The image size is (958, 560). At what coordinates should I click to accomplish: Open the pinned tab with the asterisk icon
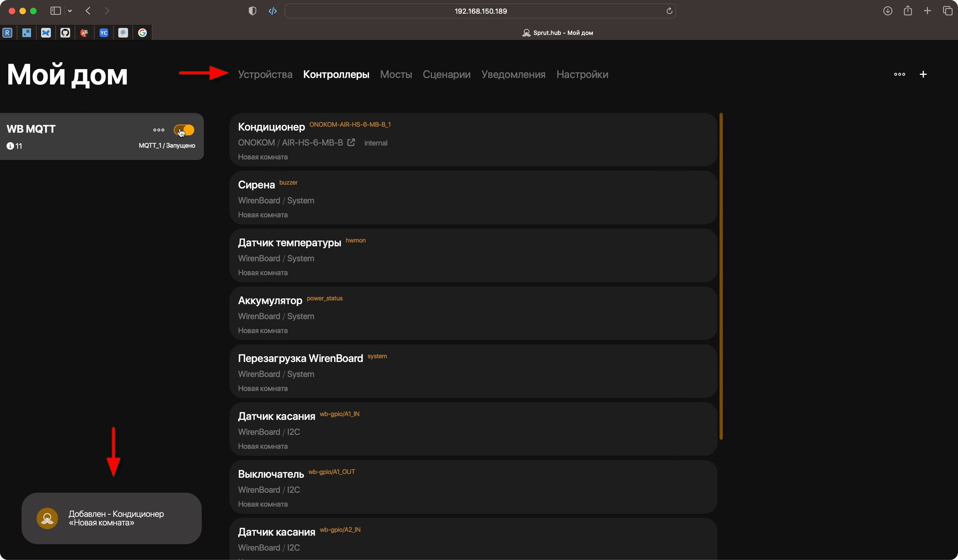click(x=27, y=33)
